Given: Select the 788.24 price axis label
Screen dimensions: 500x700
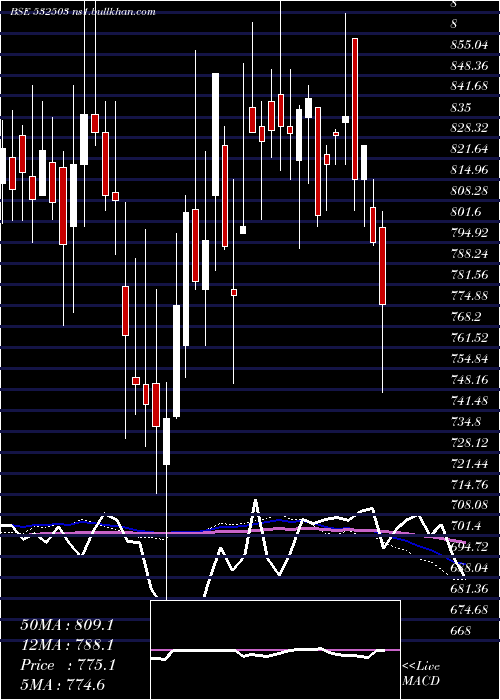Looking at the screenshot, I should click(x=469, y=254).
